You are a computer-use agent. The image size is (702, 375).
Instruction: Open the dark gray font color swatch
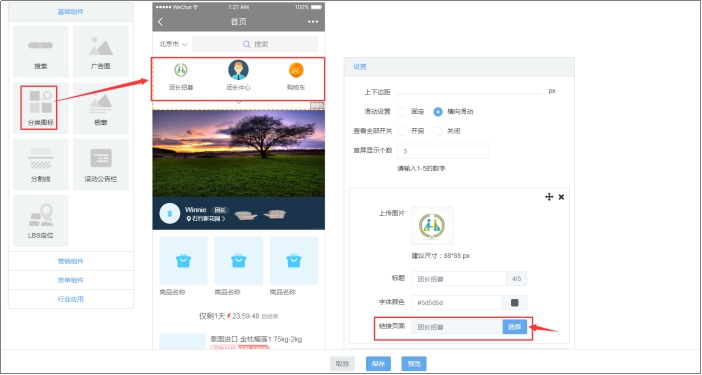[x=514, y=303]
